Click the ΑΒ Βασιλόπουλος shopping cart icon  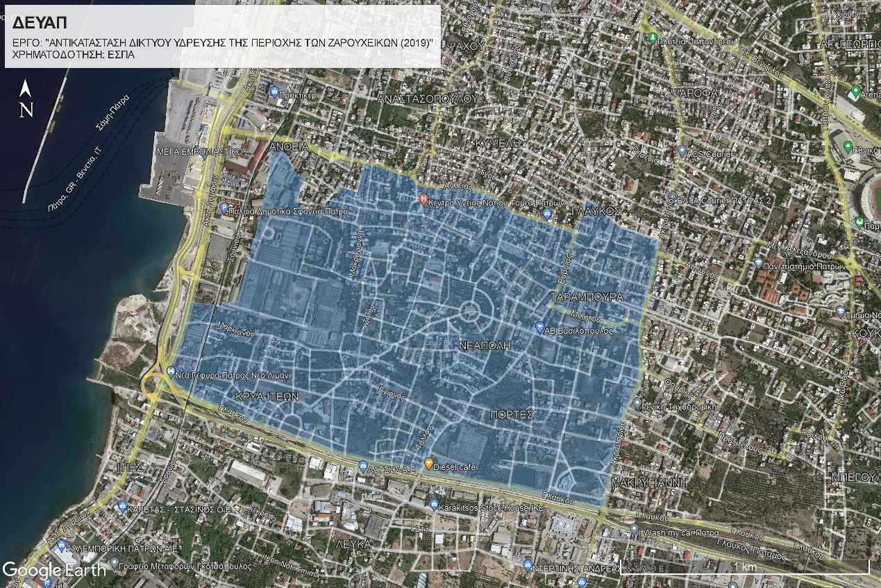pos(540,328)
